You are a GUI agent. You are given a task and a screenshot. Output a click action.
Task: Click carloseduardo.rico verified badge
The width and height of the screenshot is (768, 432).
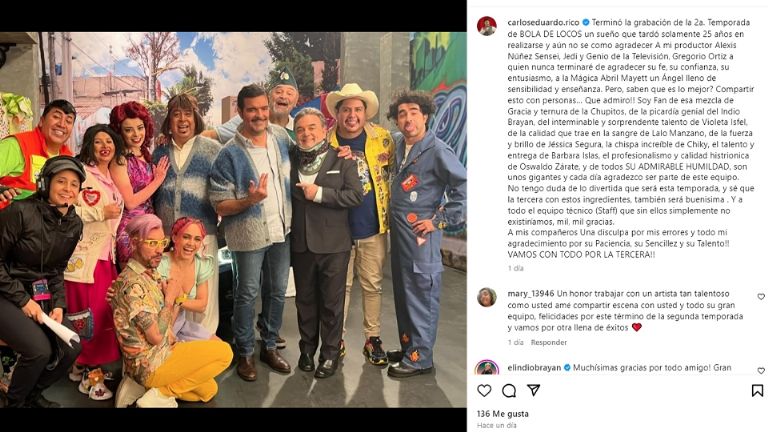tap(585, 23)
